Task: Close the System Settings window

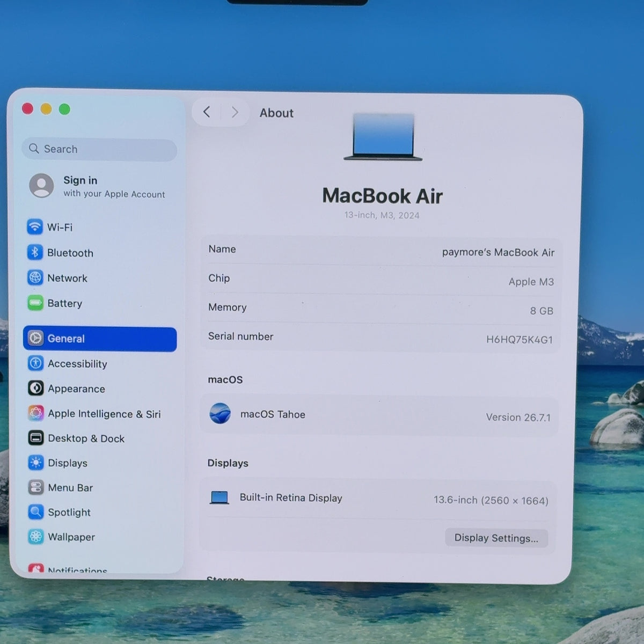Action: (28, 109)
